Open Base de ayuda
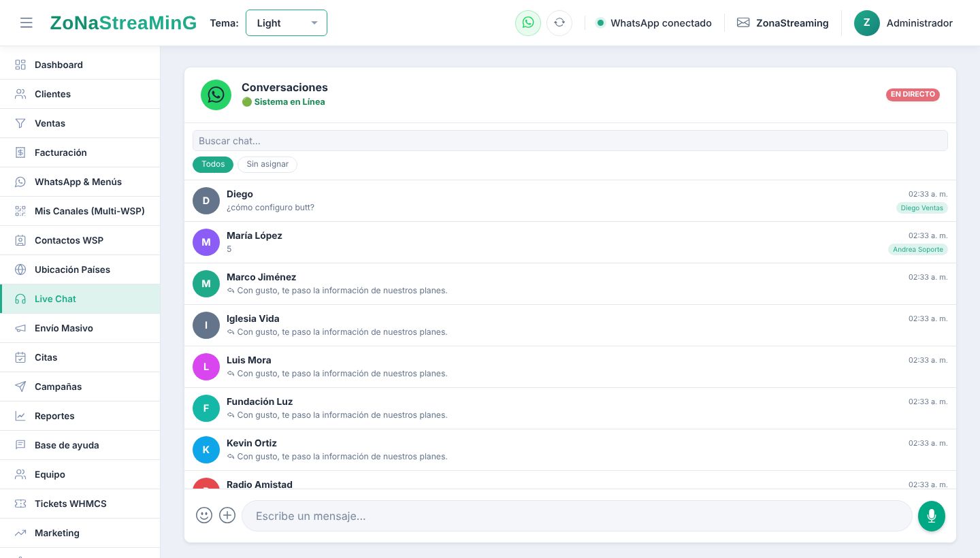Viewport: 980px width, 558px height. tap(80, 445)
